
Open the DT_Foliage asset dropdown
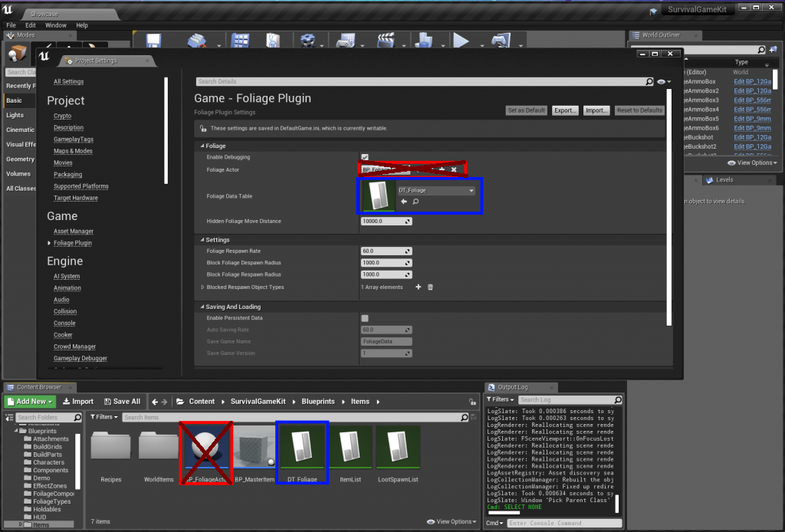(436, 191)
